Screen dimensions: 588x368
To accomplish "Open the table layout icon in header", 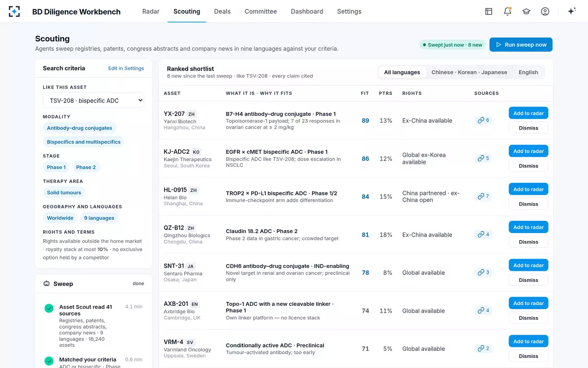I will point(489,11).
